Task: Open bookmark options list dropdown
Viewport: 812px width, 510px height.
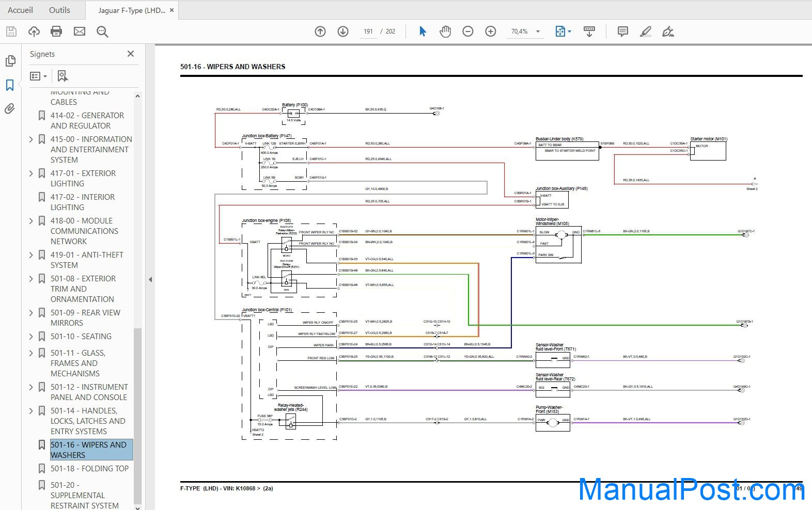Action: (39, 76)
